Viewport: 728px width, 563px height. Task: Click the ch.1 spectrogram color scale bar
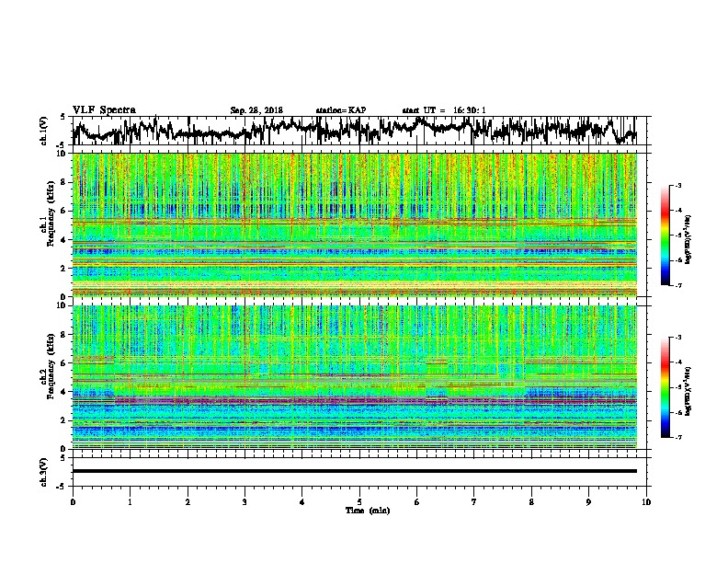point(665,236)
